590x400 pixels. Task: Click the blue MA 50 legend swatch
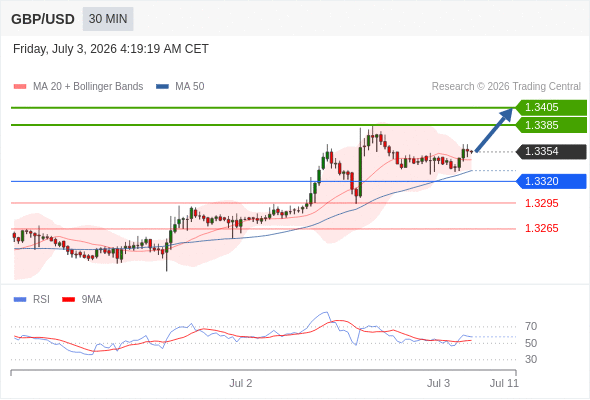point(162,87)
